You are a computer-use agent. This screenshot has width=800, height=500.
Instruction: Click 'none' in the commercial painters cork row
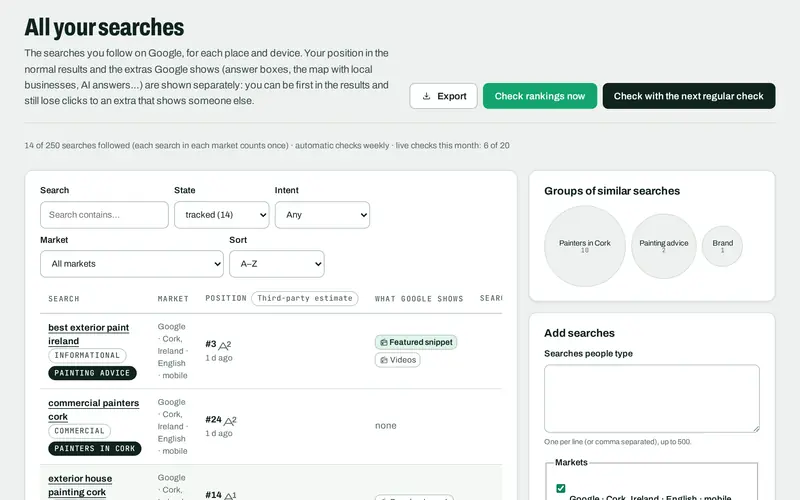click(x=386, y=426)
